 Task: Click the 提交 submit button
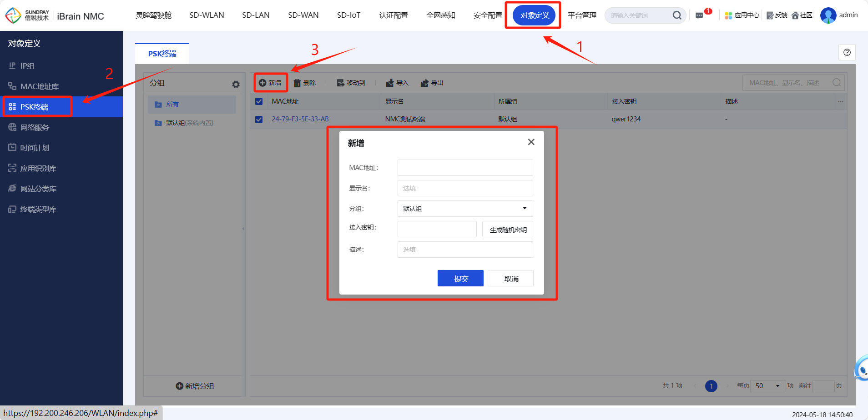point(460,278)
